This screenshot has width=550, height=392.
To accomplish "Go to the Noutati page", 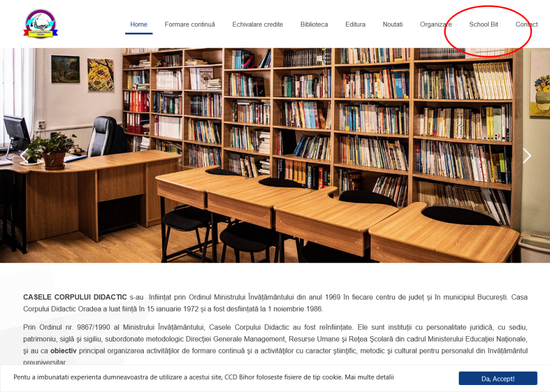I will (x=393, y=24).
